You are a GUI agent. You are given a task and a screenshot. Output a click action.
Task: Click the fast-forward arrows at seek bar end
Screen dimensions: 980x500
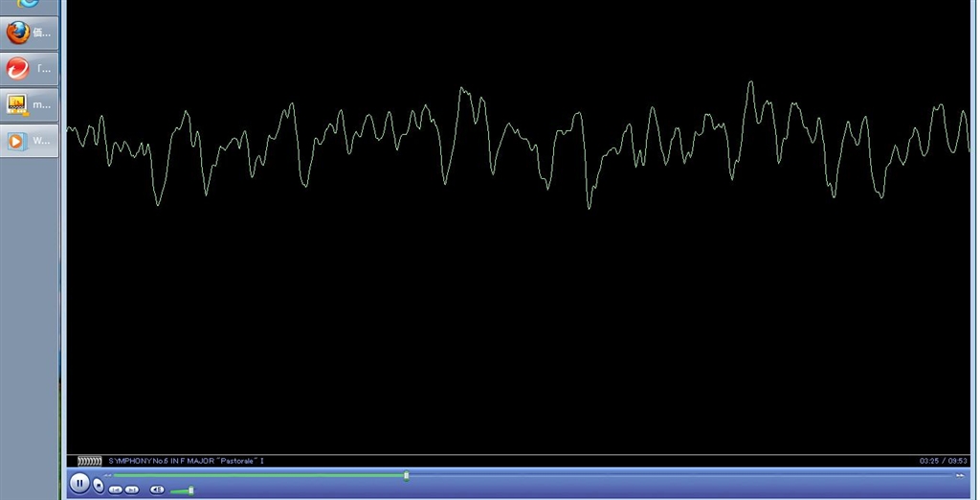click(960, 476)
